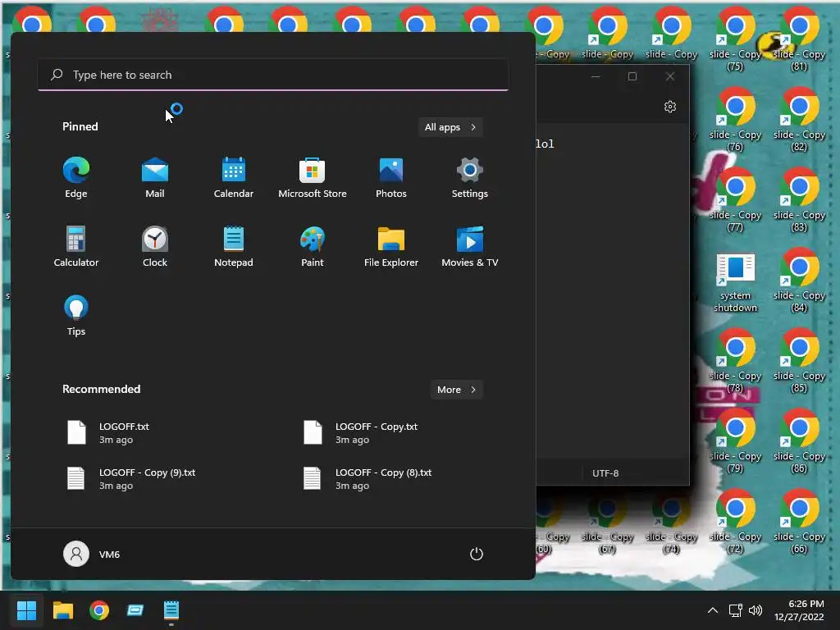Open Notepad window settings gear
Image resolution: width=840 pixels, height=630 pixels.
pos(670,107)
